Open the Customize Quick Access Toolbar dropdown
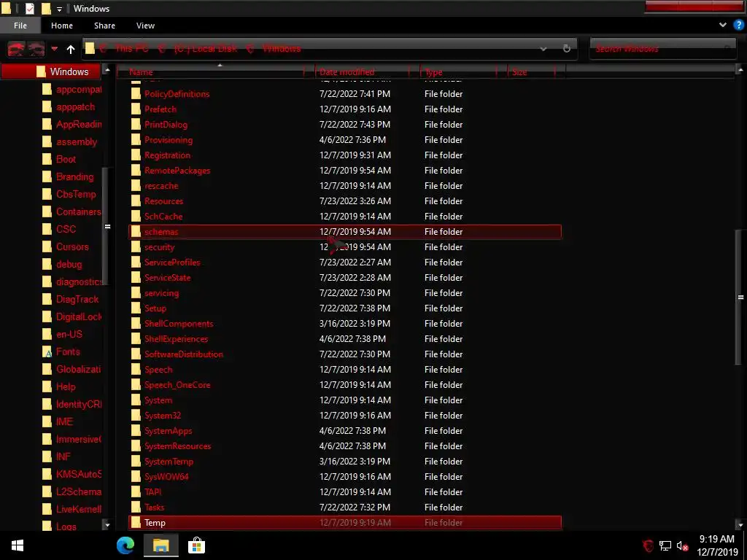Screen dimensions: 747x560 pyautogui.click(x=59, y=9)
